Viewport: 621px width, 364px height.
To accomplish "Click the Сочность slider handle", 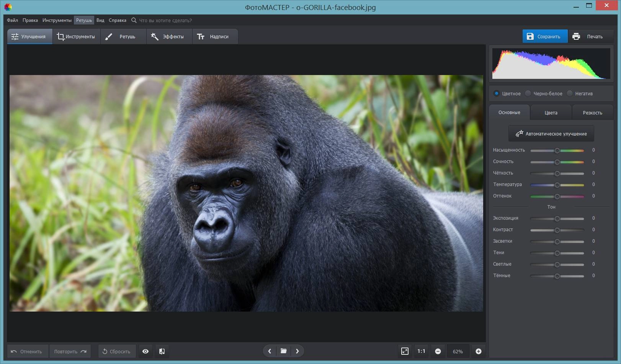I will click(557, 162).
